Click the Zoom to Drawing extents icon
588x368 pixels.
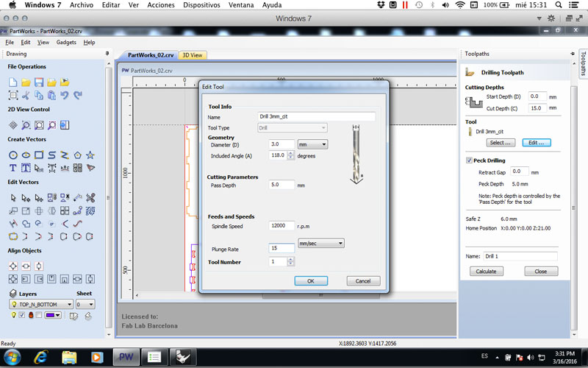[39, 125]
